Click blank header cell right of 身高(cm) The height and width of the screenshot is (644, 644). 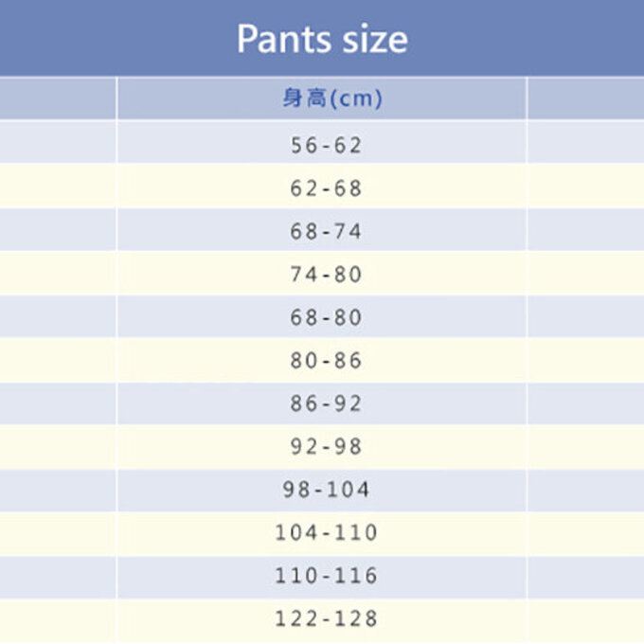[x=585, y=98]
